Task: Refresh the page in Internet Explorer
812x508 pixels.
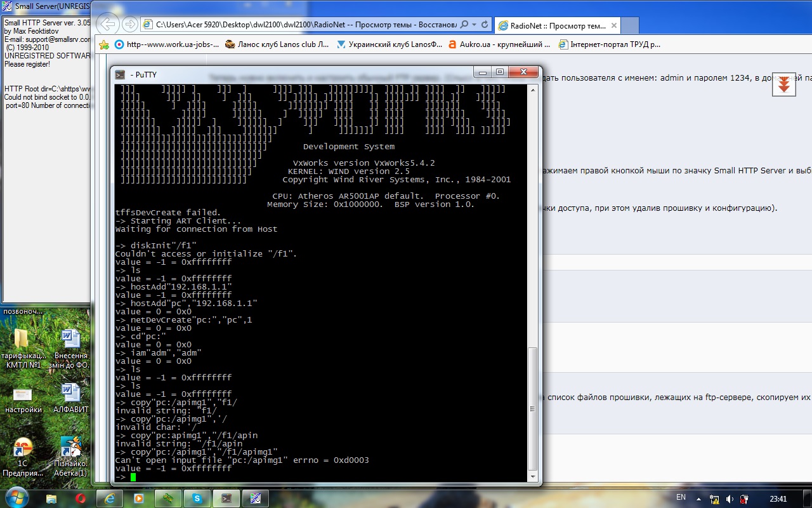Action: tap(485, 24)
